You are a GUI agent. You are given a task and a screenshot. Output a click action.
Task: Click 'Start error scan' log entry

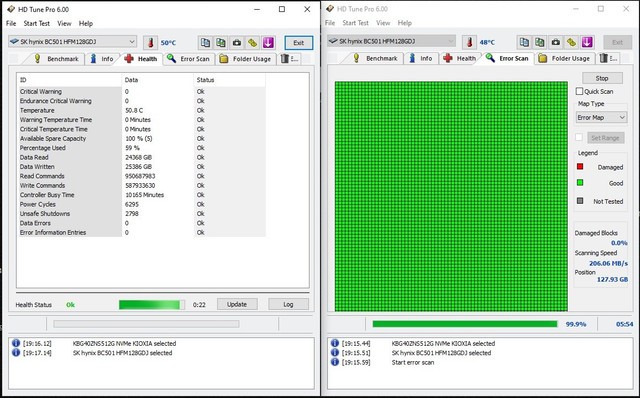click(x=413, y=362)
